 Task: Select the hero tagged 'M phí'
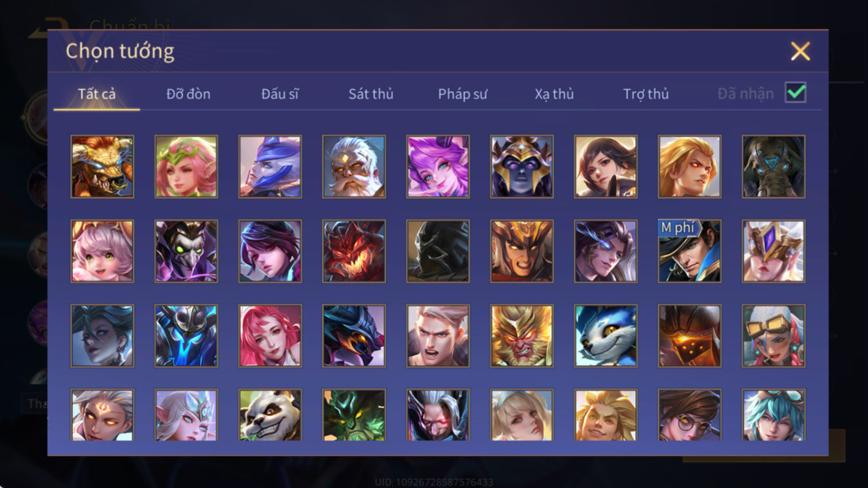point(690,251)
